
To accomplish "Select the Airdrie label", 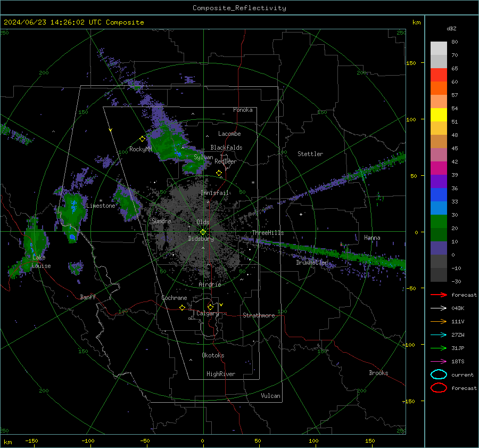I will [210, 284].
